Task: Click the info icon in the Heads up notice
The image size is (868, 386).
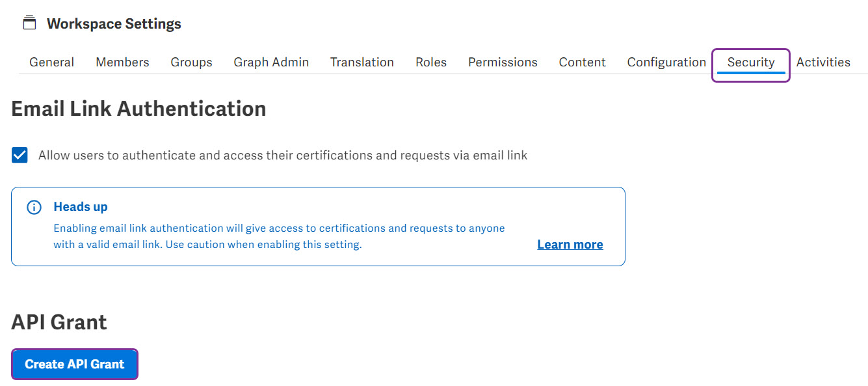Action: [34, 207]
